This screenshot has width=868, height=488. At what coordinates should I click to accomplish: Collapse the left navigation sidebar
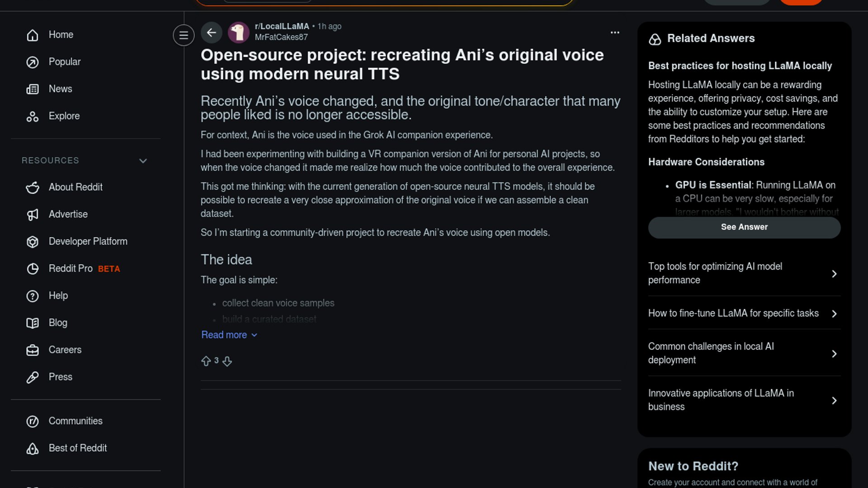[184, 35]
